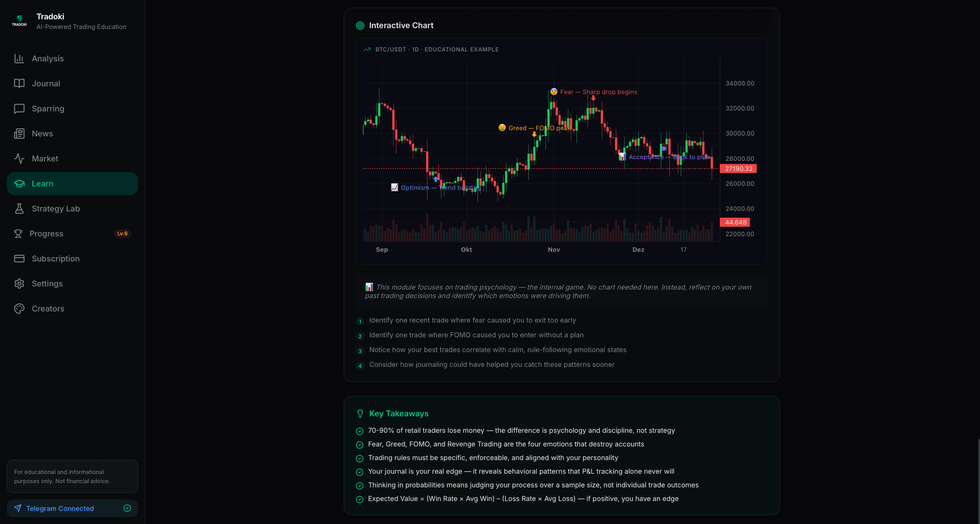Click the Key Takeaways lightbulb icon
Viewport: 980px width, 524px height.
click(x=360, y=414)
